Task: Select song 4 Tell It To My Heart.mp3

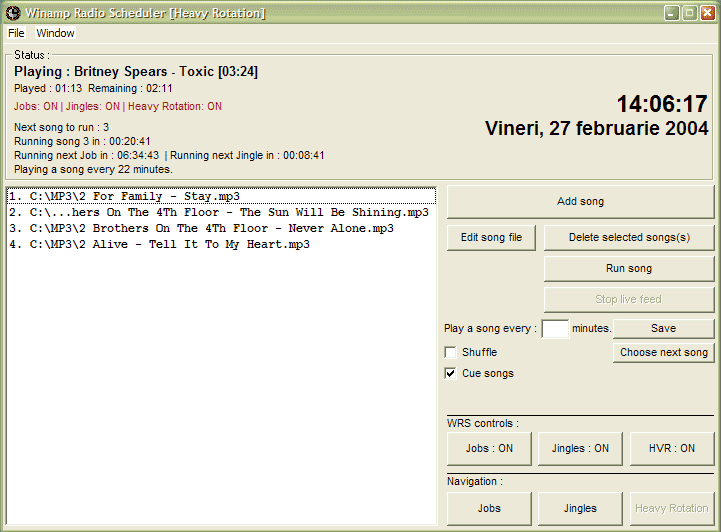Action: point(221,244)
